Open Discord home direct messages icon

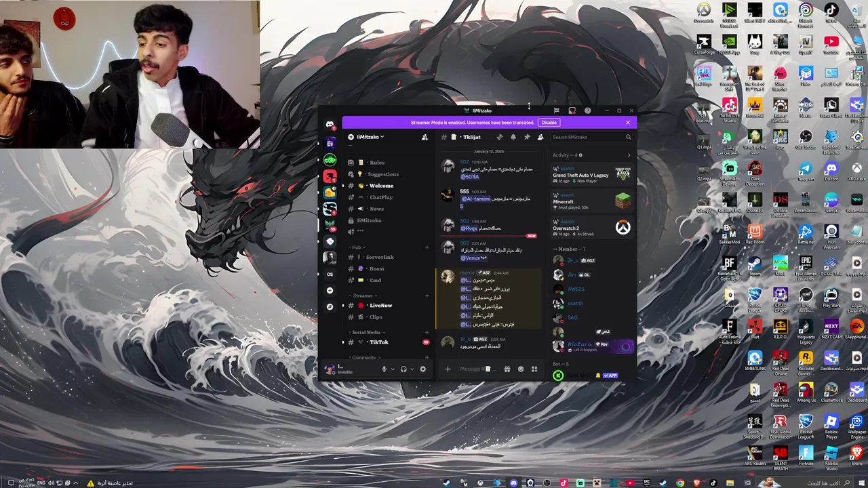coord(330,125)
